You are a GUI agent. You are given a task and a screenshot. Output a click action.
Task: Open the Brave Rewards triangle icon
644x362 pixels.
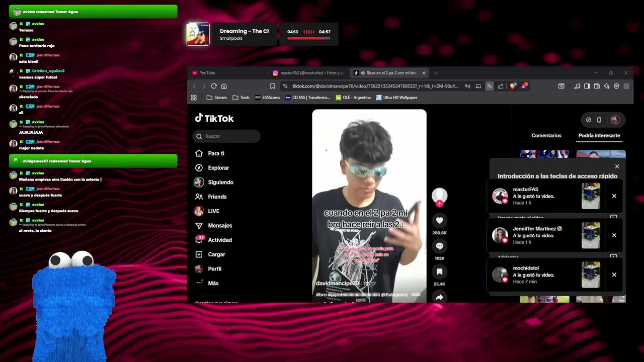tap(524, 85)
